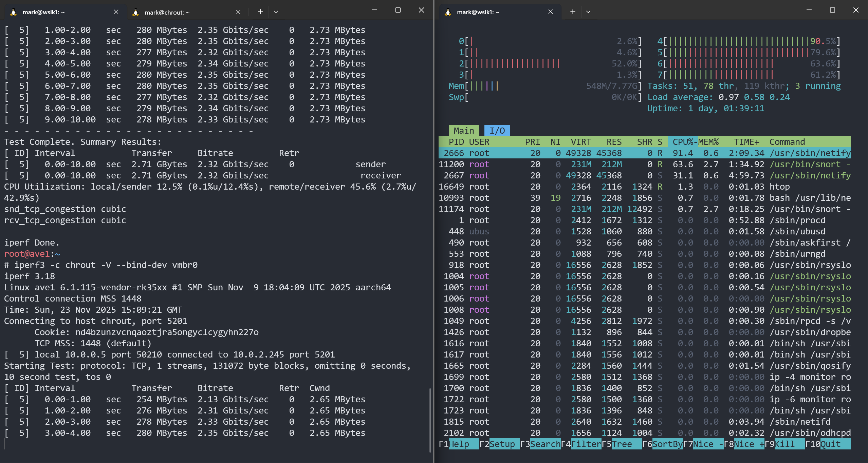Select htop Main tab

point(464,131)
